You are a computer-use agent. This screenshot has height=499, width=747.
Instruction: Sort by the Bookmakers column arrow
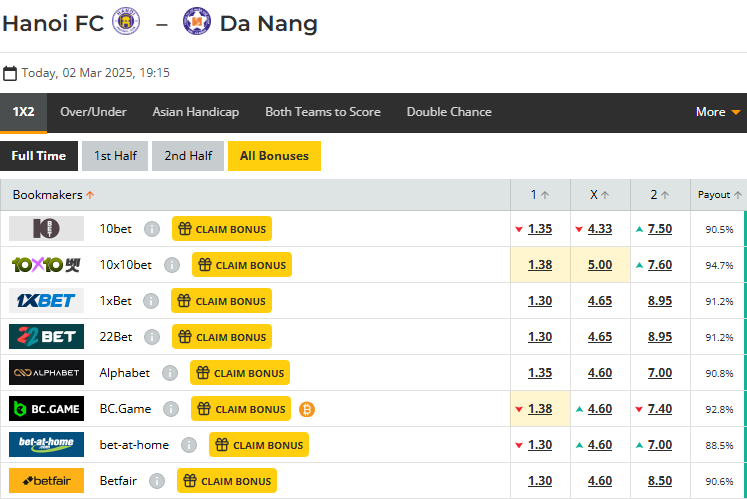[x=91, y=196]
